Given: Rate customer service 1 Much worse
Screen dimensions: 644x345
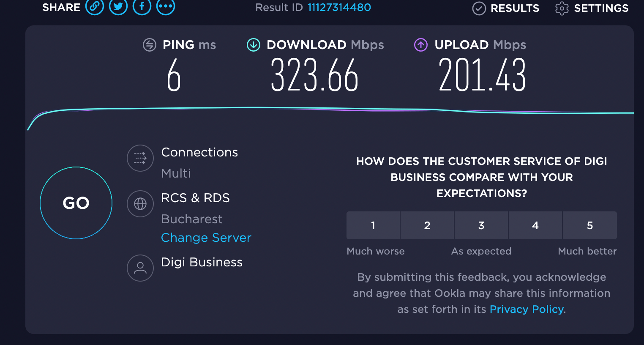Looking at the screenshot, I should tap(373, 225).
